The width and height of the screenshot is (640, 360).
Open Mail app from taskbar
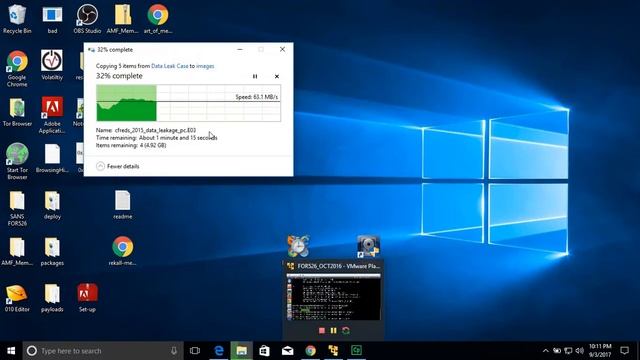287,351
